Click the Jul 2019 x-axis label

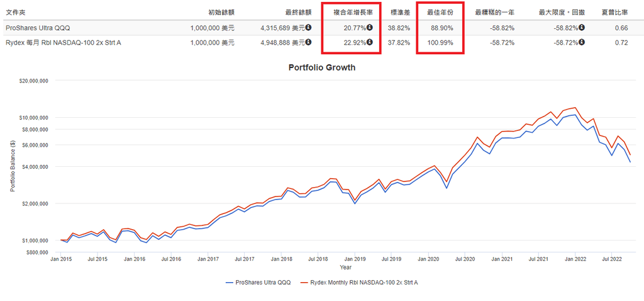click(391, 259)
